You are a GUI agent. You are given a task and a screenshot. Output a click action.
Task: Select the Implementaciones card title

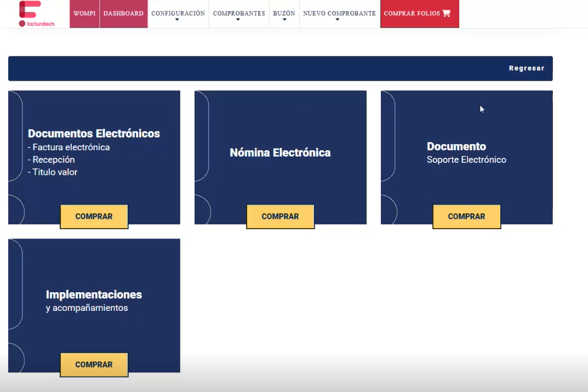[x=94, y=294]
